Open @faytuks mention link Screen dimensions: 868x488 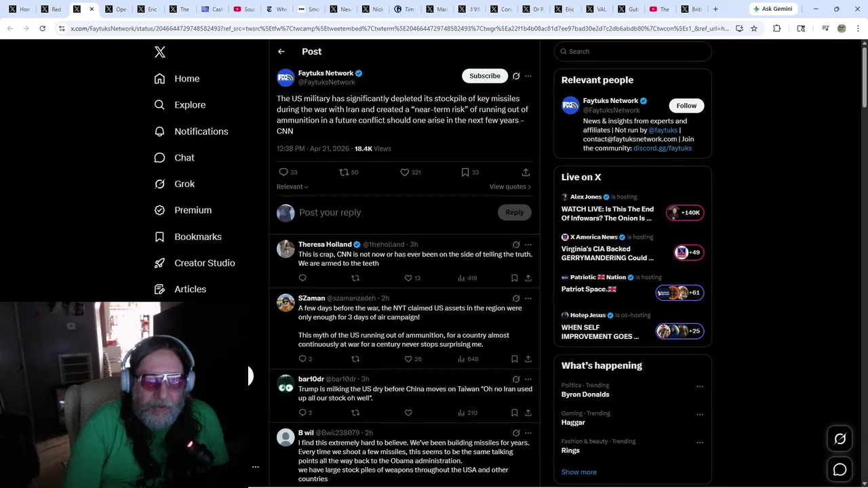663,130
